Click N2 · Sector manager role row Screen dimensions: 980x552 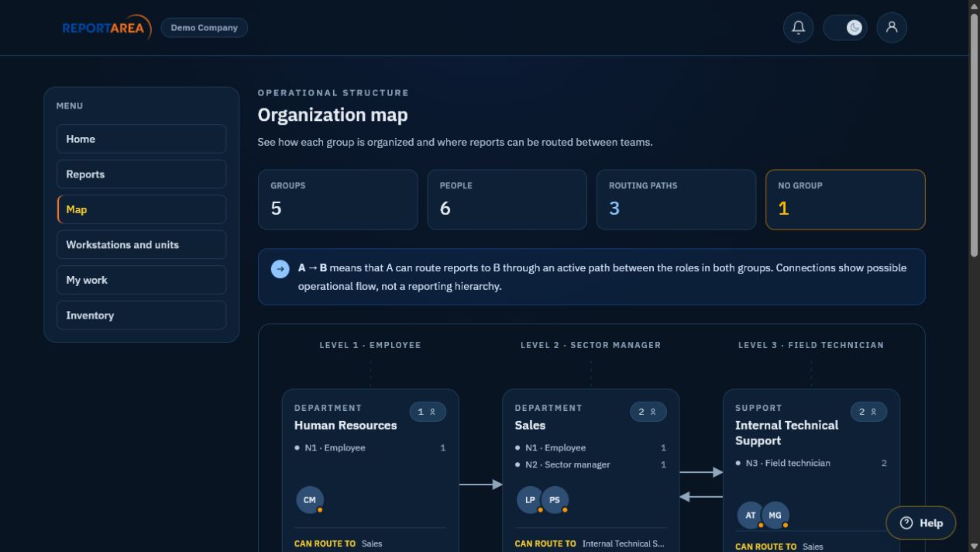click(x=590, y=465)
